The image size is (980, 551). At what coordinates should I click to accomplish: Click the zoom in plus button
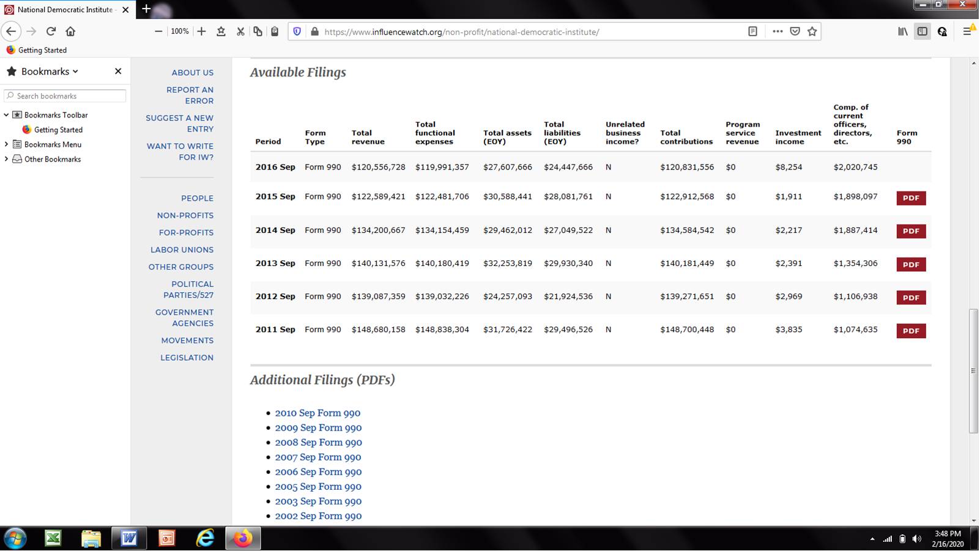pos(201,31)
